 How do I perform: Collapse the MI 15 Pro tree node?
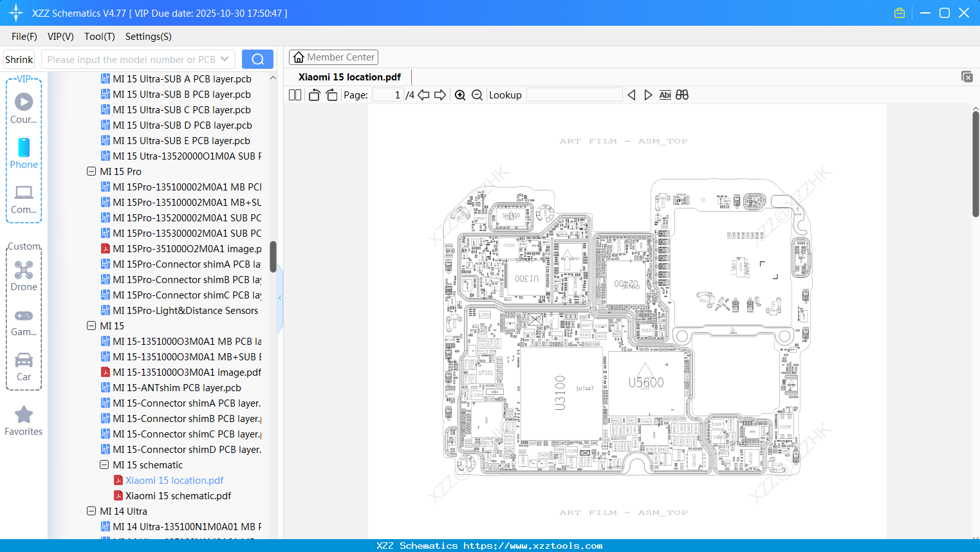click(x=91, y=171)
